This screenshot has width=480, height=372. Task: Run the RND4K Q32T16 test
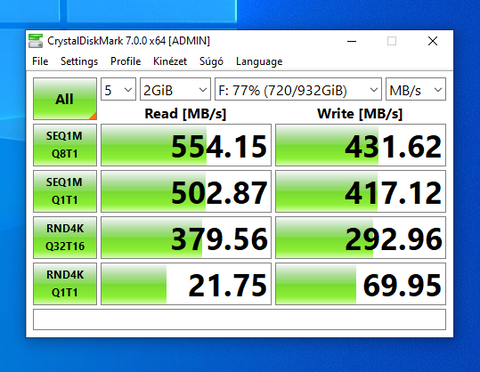(x=65, y=237)
